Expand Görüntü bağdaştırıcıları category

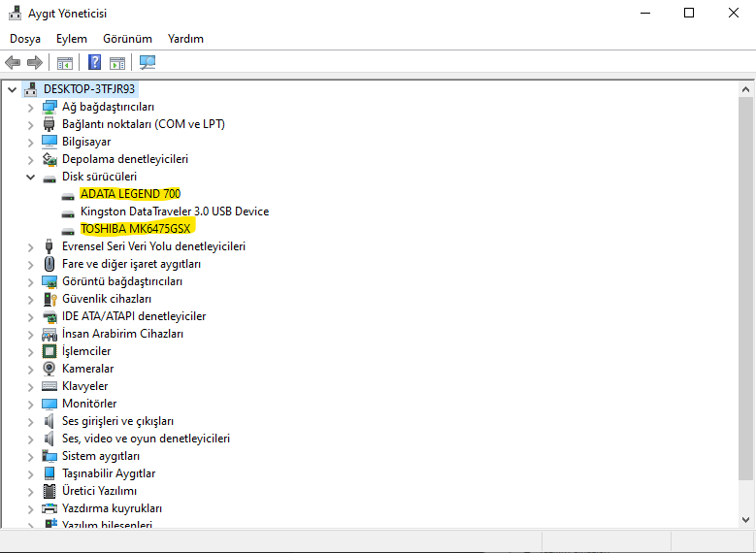[30, 281]
